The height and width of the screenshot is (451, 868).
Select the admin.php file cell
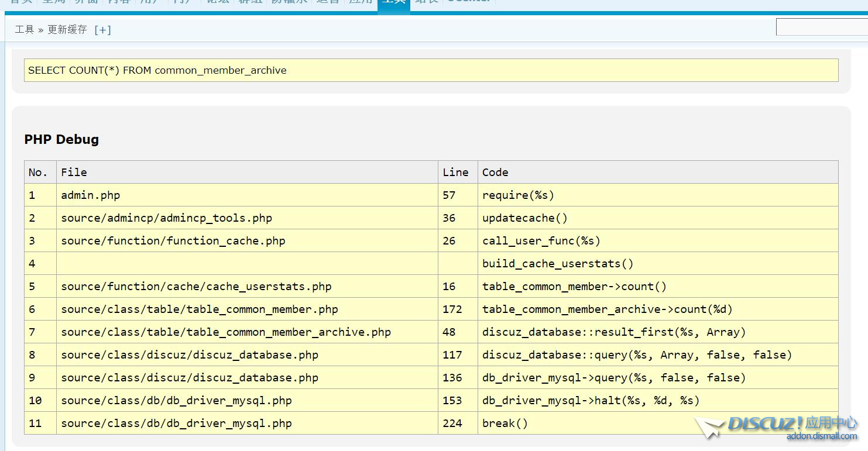(x=90, y=195)
